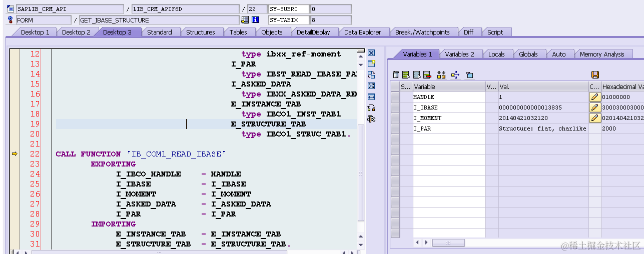Screen dimensions: 644x254
Task: Close the source code tool
Action: coord(371,53)
